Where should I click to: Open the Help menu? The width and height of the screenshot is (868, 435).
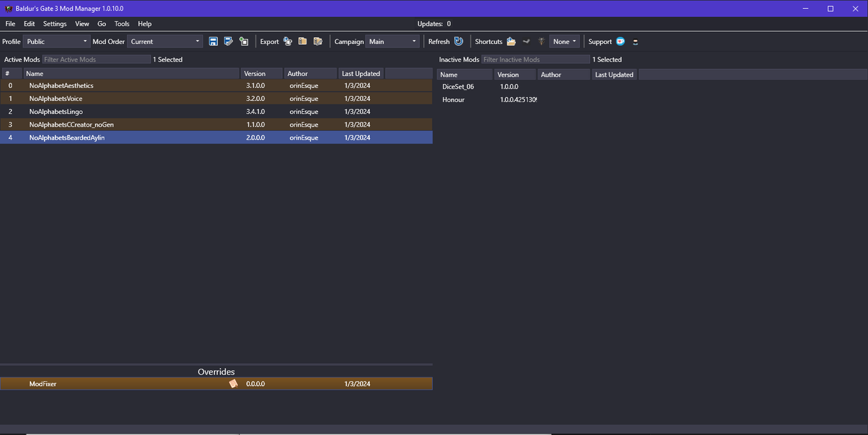tap(144, 24)
